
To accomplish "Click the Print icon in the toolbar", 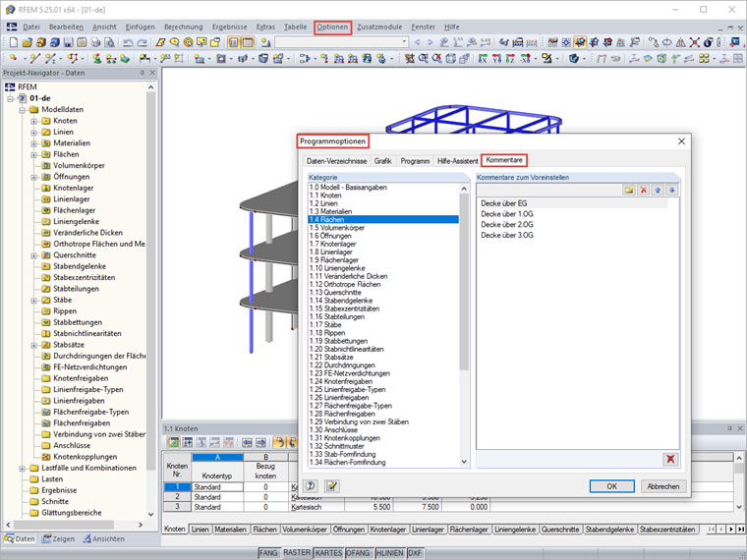I will (95, 43).
